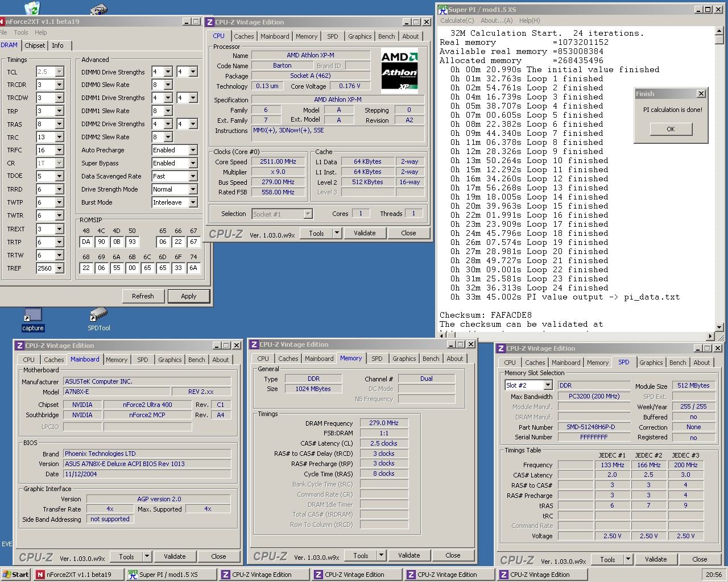Select the Caches tab in CPU-Z CPU window
The image size is (728, 582).
point(244,36)
